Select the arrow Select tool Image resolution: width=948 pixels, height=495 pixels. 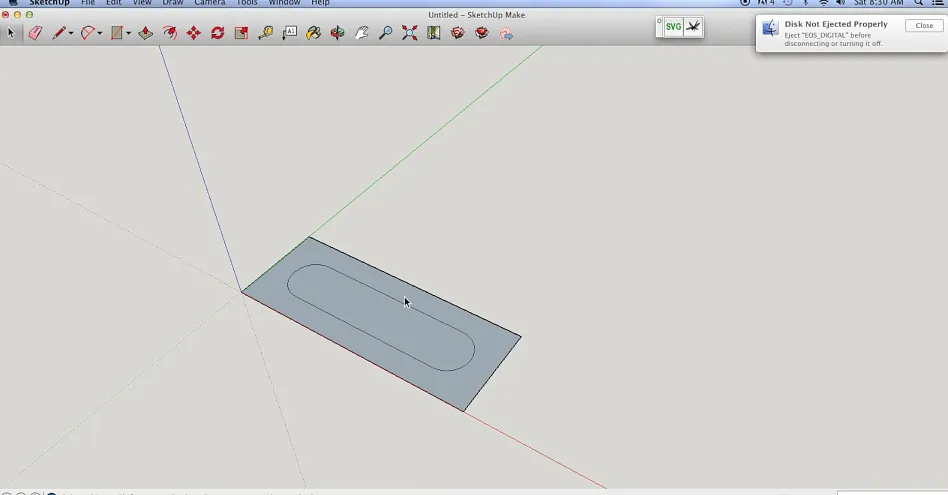click(x=11, y=33)
